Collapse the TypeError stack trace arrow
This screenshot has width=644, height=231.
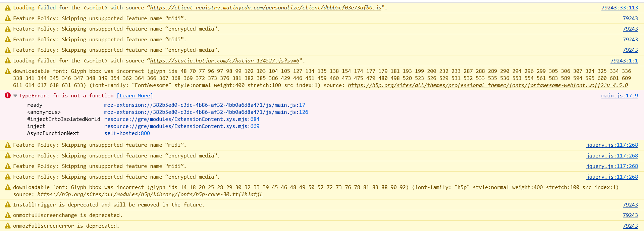(x=15, y=96)
